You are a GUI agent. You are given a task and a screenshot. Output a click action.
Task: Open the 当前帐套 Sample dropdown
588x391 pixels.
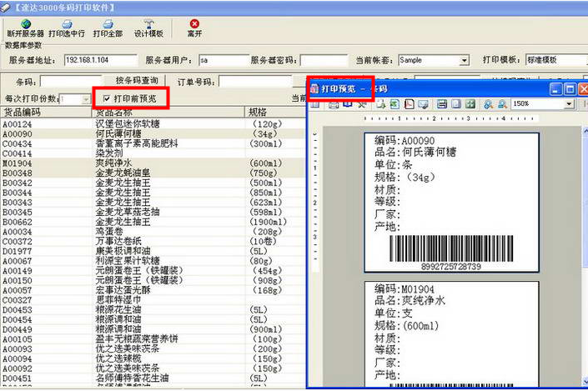[465, 60]
